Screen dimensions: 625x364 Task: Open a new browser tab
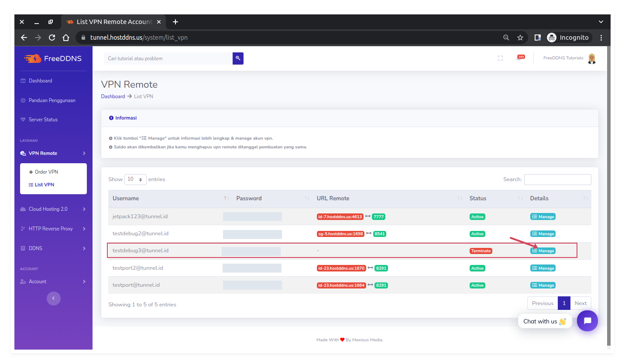click(x=175, y=22)
